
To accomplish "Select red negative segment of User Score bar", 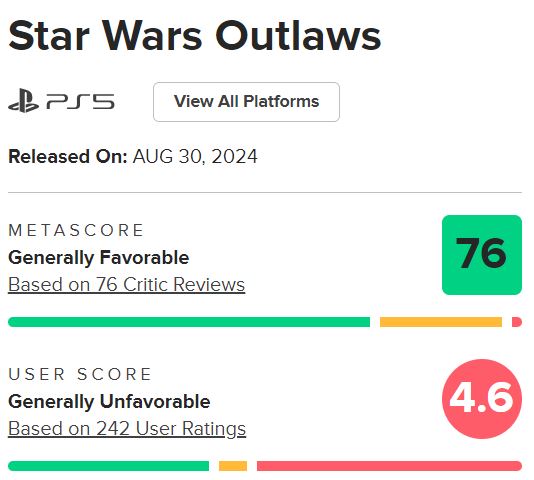I will (389, 466).
